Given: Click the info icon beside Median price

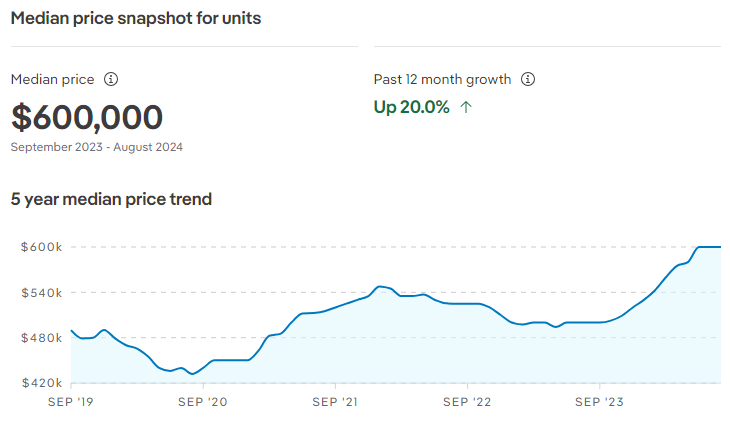Looking at the screenshot, I should 111,79.
